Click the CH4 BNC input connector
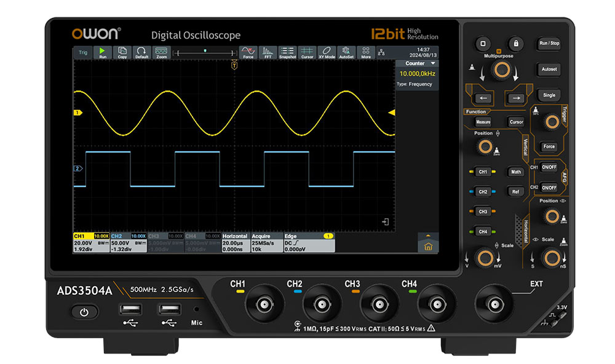 coord(437,304)
